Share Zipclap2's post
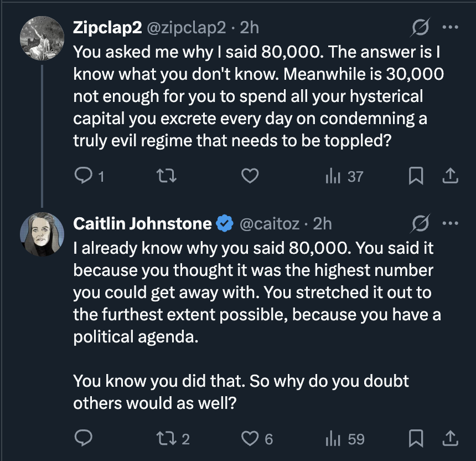The height and width of the screenshot is (461, 476). 451,176
